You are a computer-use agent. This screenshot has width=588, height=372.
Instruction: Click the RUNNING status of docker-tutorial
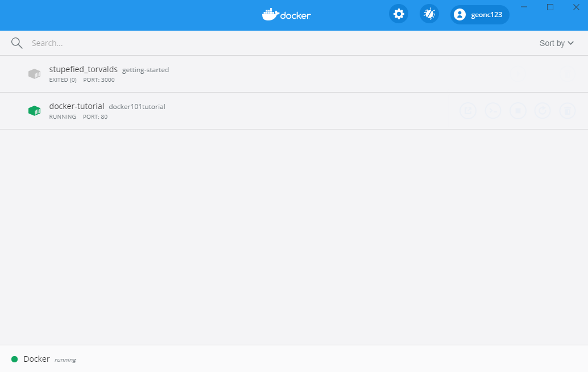(x=62, y=117)
